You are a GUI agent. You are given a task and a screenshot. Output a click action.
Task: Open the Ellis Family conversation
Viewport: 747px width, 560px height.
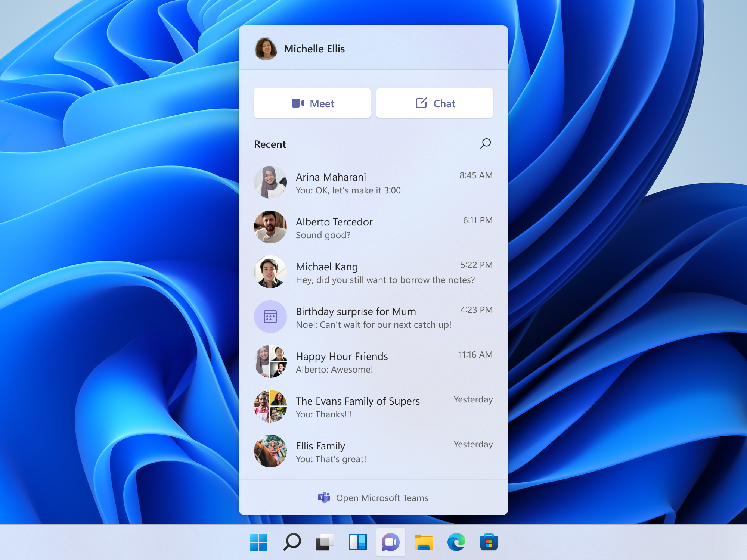(373, 451)
